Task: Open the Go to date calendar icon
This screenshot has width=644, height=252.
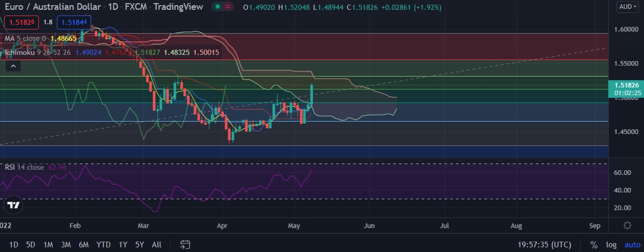Action: [x=185, y=244]
